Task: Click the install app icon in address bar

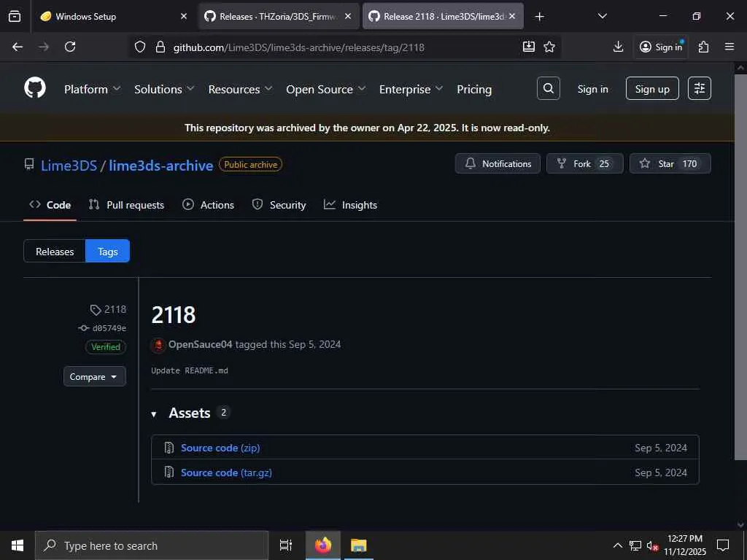Action: pyautogui.click(x=529, y=47)
